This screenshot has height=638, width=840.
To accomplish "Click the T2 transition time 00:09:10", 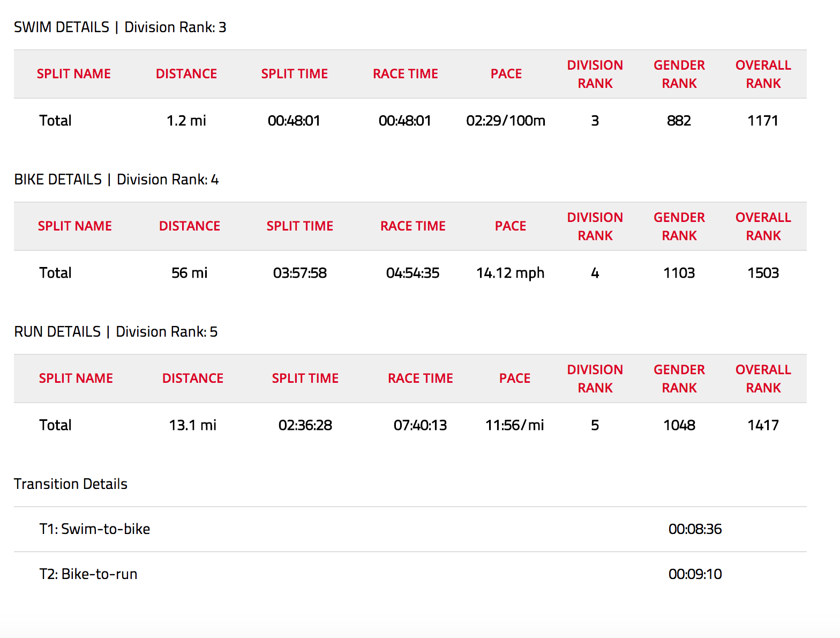I will [x=695, y=574].
